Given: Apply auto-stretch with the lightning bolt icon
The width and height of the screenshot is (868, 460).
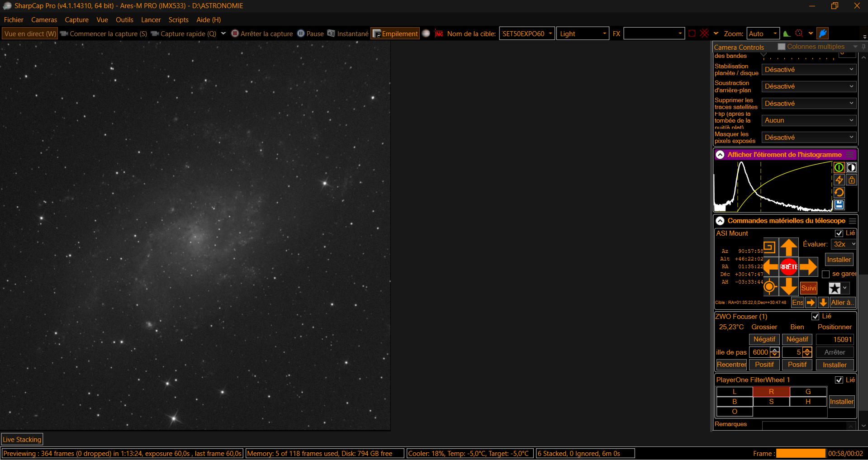Looking at the screenshot, I should 839,180.
